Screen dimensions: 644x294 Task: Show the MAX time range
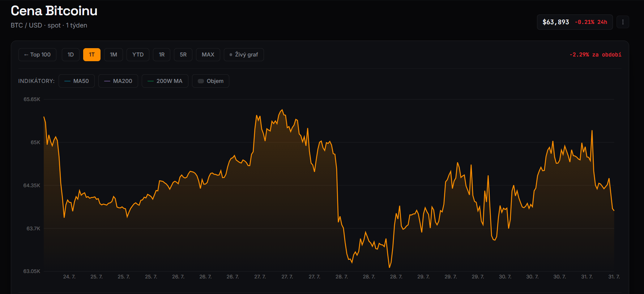(208, 55)
